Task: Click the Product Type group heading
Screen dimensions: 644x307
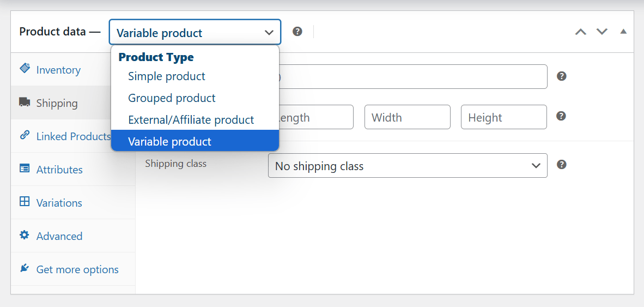Action: coord(156,57)
